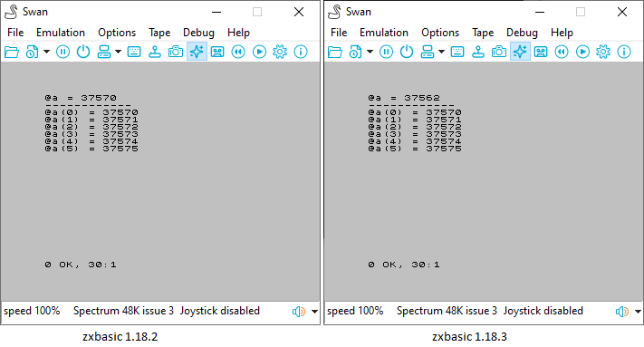Open Help menu in right Swan window

point(562,33)
